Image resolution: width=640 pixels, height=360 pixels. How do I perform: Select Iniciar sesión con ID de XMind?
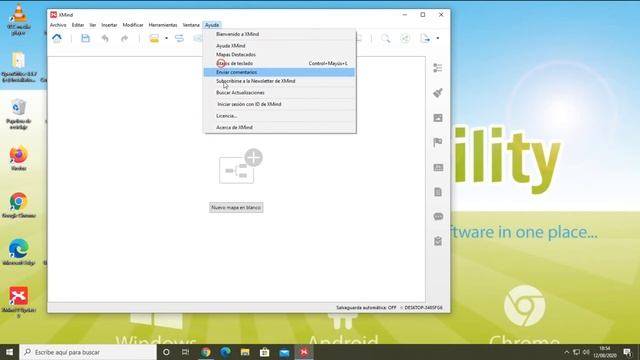(x=280, y=104)
